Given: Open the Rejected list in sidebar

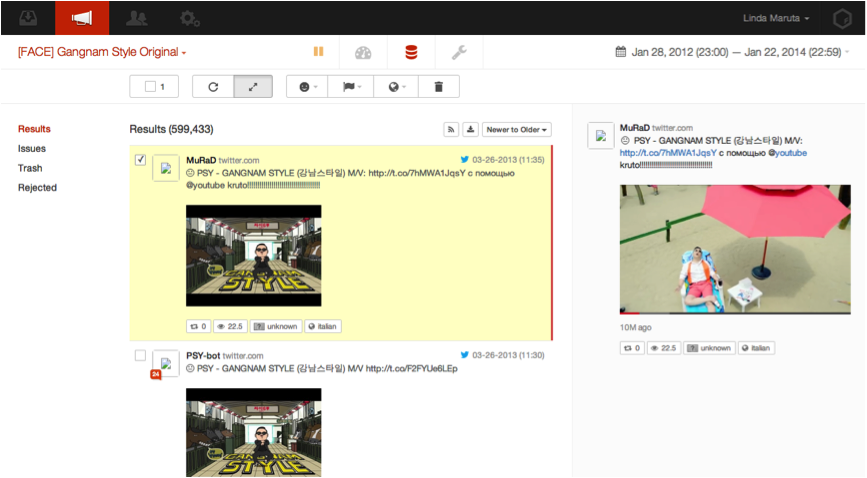Looking at the screenshot, I should (37, 187).
